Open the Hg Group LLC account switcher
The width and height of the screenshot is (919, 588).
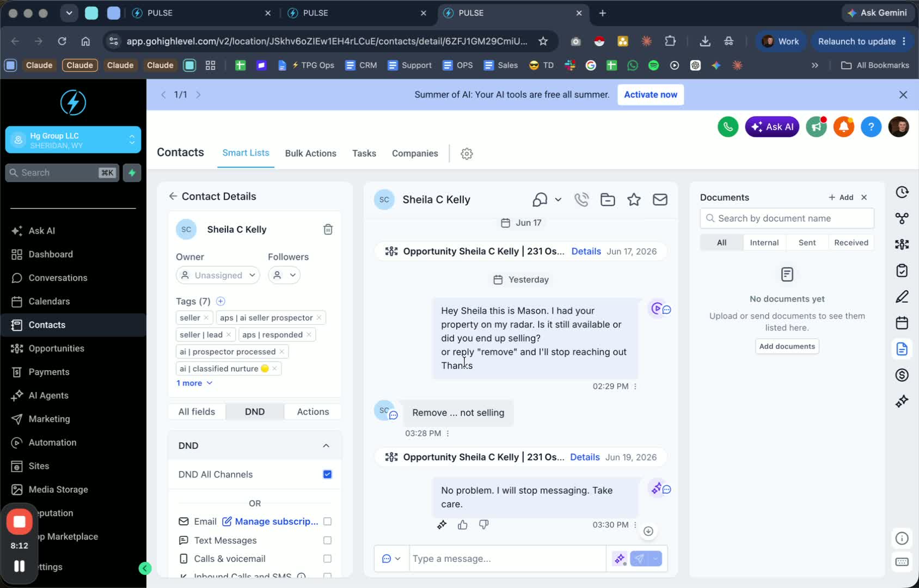(73, 140)
